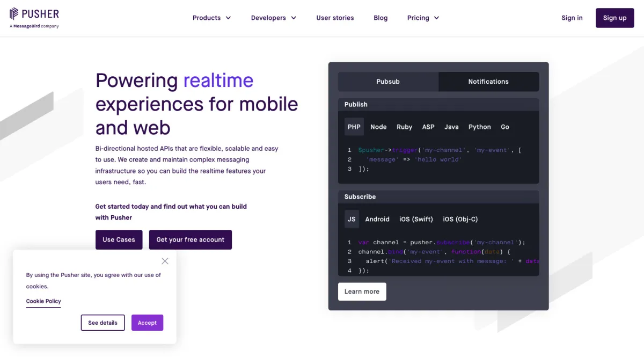This screenshot has height=357, width=644.
Task: Click the Learn more button
Action: (x=362, y=292)
